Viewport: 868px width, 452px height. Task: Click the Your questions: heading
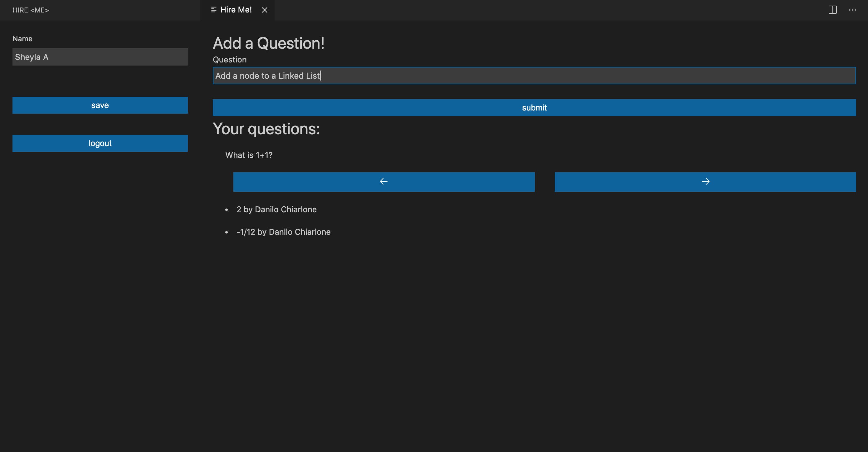[266, 129]
